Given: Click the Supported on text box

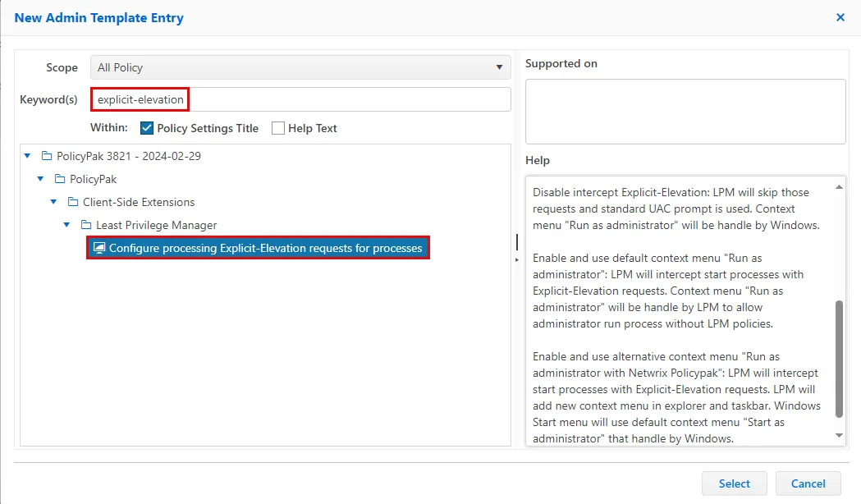Looking at the screenshot, I should (685, 112).
